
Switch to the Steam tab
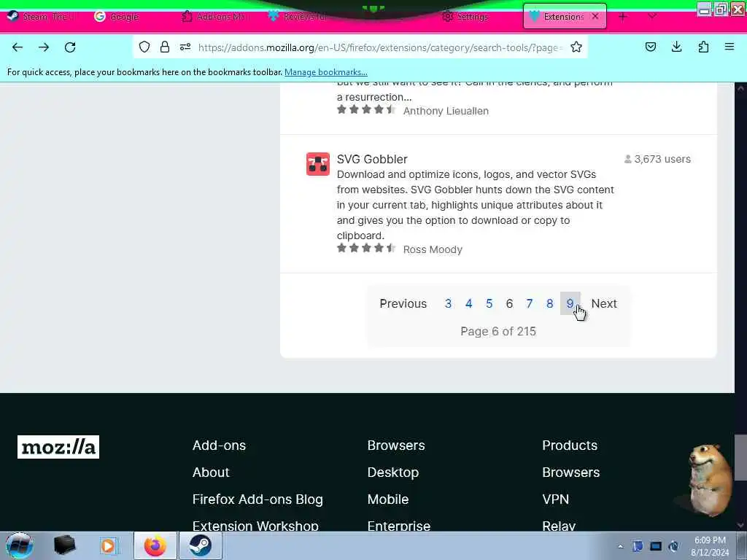tap(41, 16)
